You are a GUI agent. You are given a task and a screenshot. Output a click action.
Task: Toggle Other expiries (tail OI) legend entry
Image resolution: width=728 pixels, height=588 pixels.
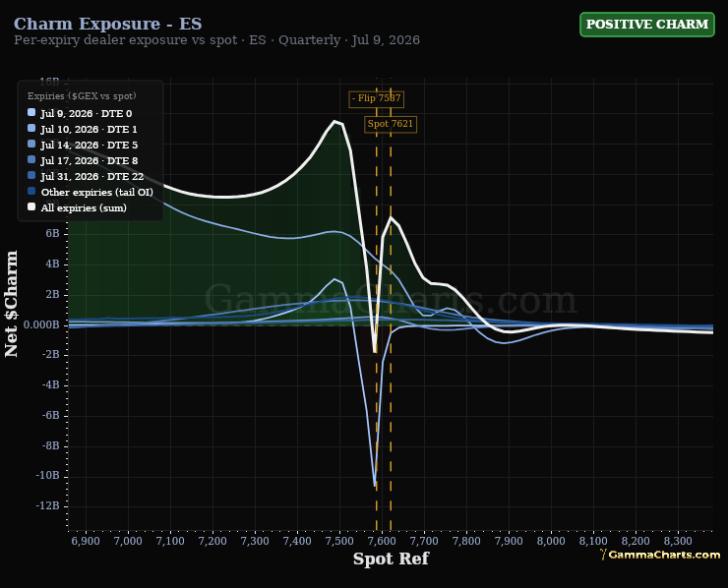pos(91,192)
